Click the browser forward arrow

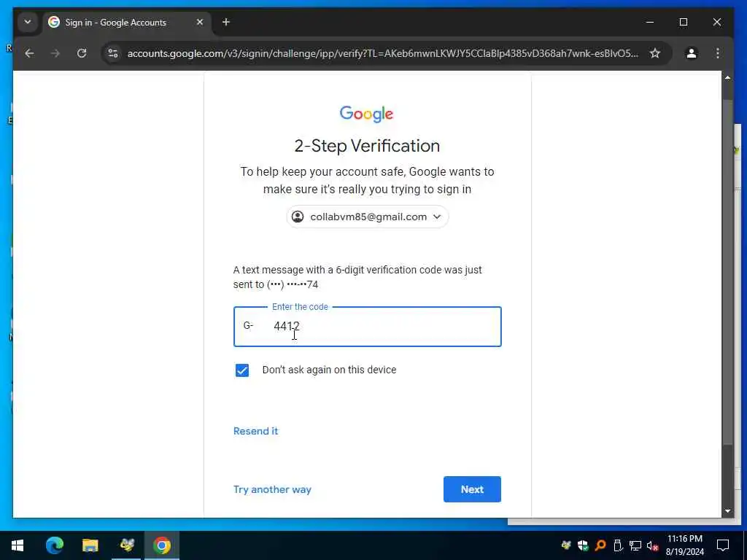point(55,53)
